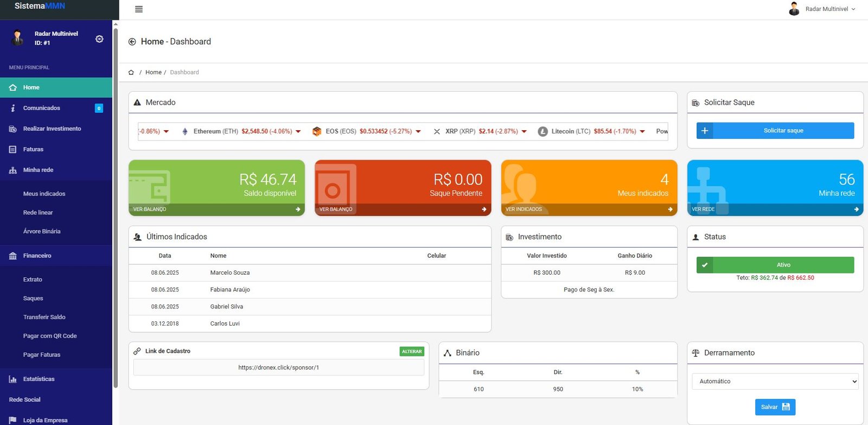The image size is (868, 425).
Task: Click the plus icon on Solicitar saque
Action: coord(705,131)
